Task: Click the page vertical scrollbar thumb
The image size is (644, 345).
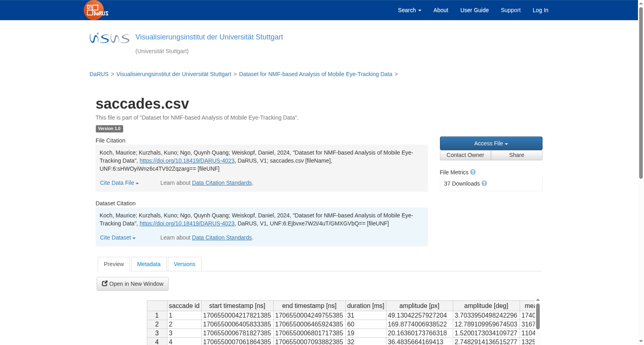Action: click(x=641, y=93)
